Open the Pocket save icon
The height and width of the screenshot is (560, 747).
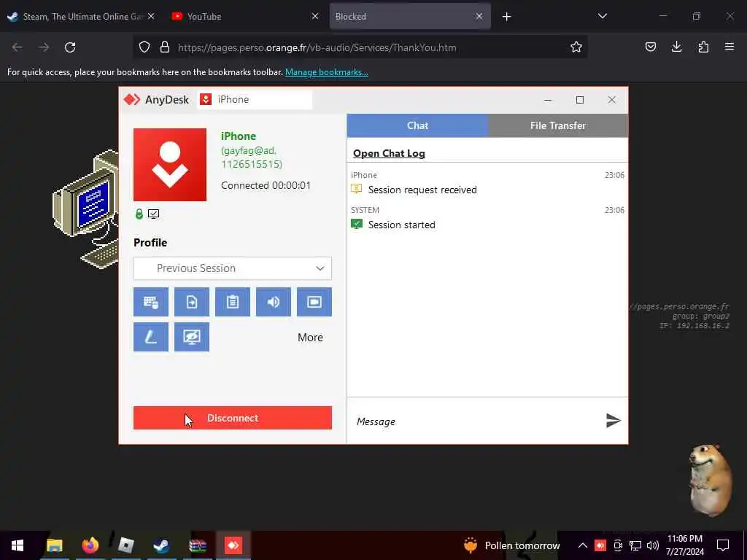[650, 47]
